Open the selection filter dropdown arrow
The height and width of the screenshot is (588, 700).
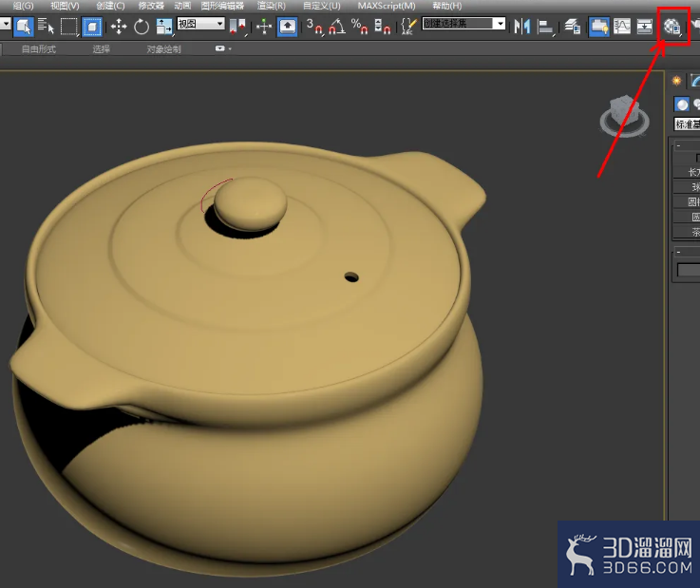tap(6, 23)
